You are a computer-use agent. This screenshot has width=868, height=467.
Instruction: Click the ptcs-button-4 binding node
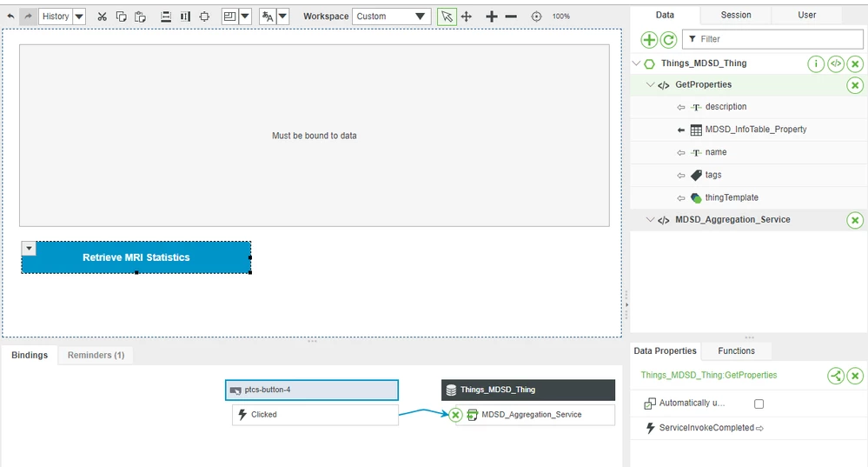click(x=312, y=390)
